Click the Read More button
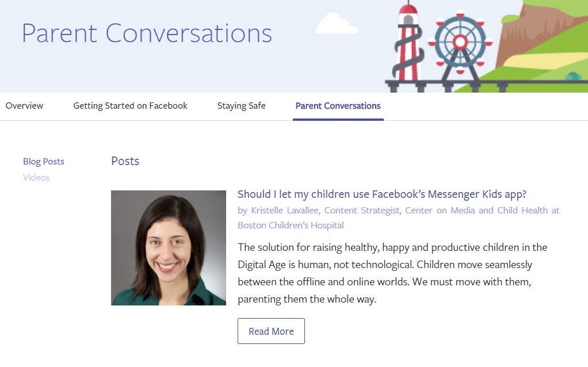The height and width of the screenshot is (367, 588). tap(271, 331)
